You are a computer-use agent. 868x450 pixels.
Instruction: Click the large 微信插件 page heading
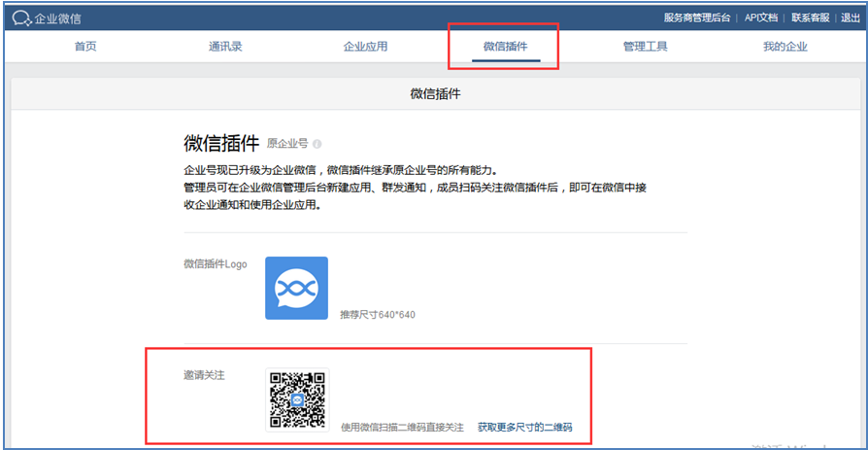pyautogui.click(x=221, y=143)
